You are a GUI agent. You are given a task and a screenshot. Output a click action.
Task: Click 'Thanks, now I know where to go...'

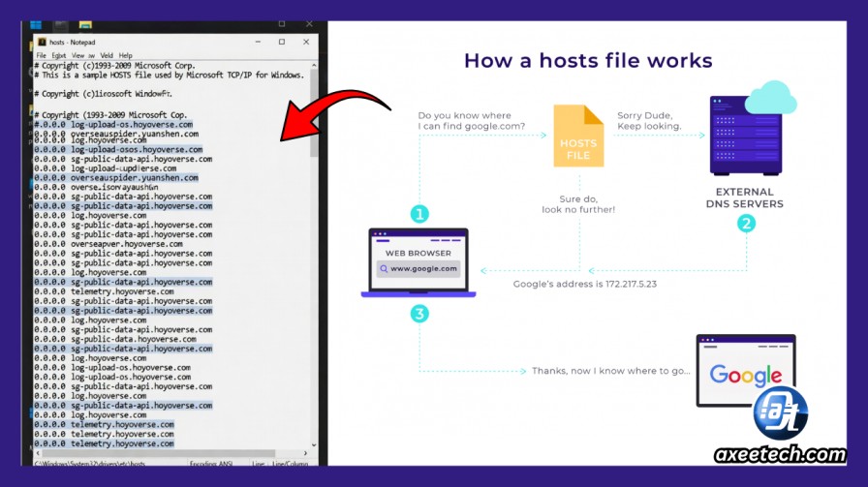tap(611, 371)
